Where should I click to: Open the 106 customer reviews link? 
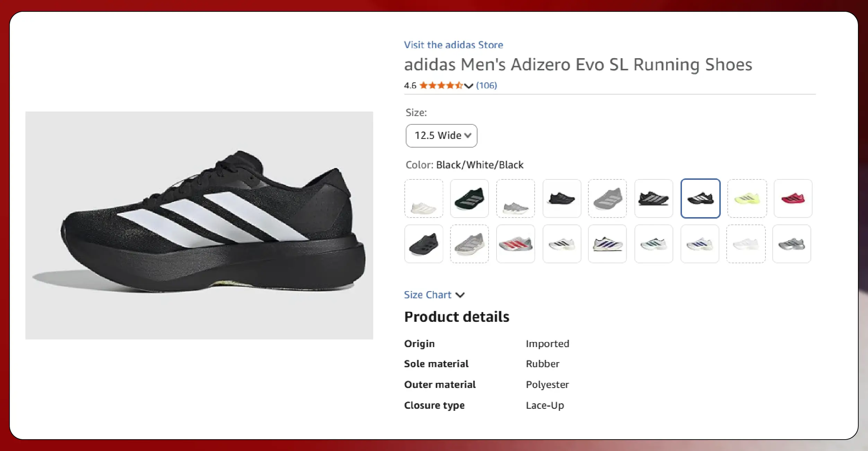point(486,85)
